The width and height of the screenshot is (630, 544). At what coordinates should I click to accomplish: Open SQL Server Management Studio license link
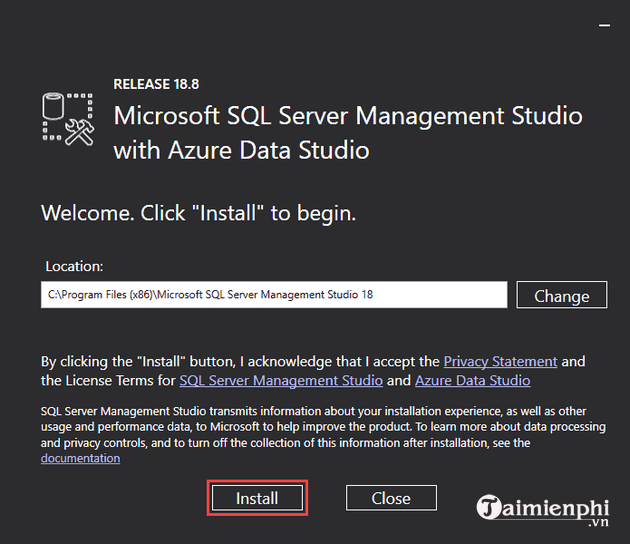coord(281,380)
